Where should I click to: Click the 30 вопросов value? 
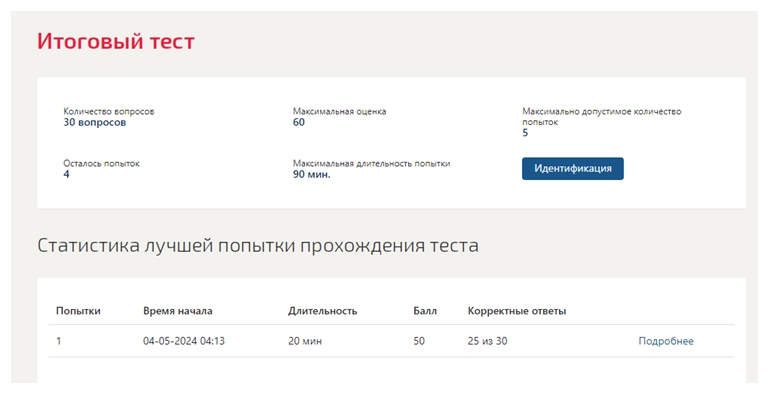pyautogui.click(x=95, y=122)
